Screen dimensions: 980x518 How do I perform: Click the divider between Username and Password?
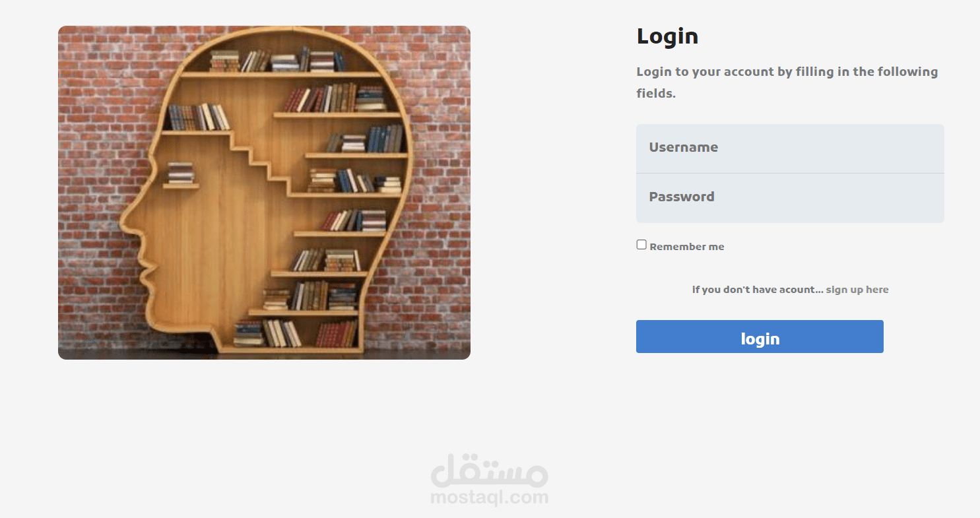[x=790, y=173]
